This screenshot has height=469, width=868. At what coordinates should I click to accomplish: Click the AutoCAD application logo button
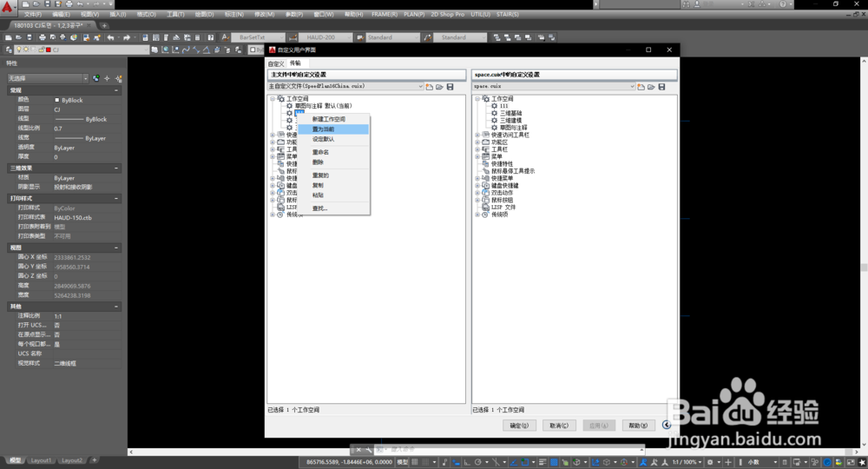(x=8, y=7)
